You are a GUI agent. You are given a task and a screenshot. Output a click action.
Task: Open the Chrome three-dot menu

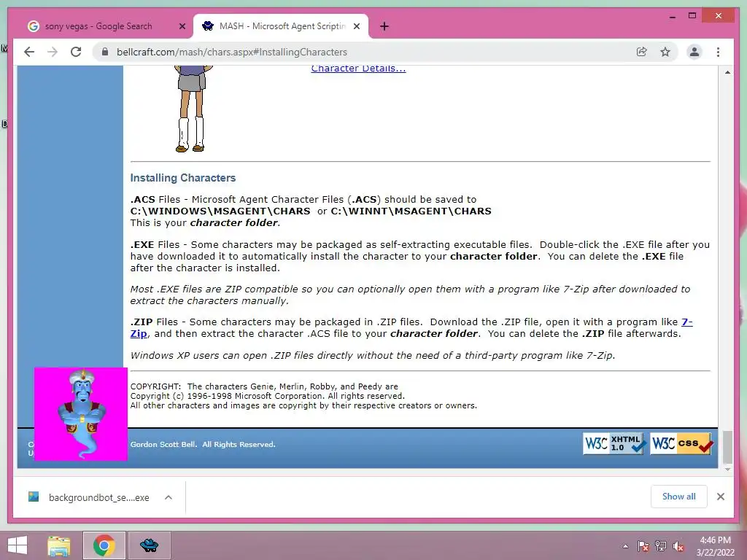point(718,52)
